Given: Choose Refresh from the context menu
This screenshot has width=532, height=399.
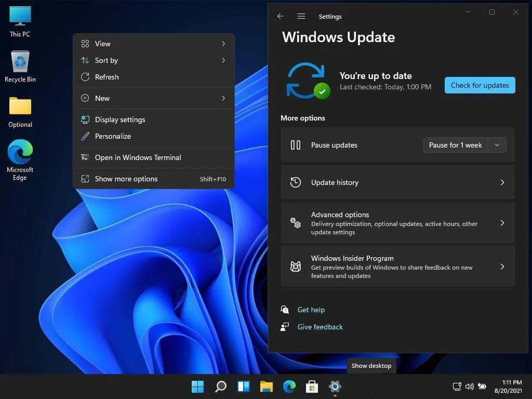Looking at the screenshot, I should (154, 77).
